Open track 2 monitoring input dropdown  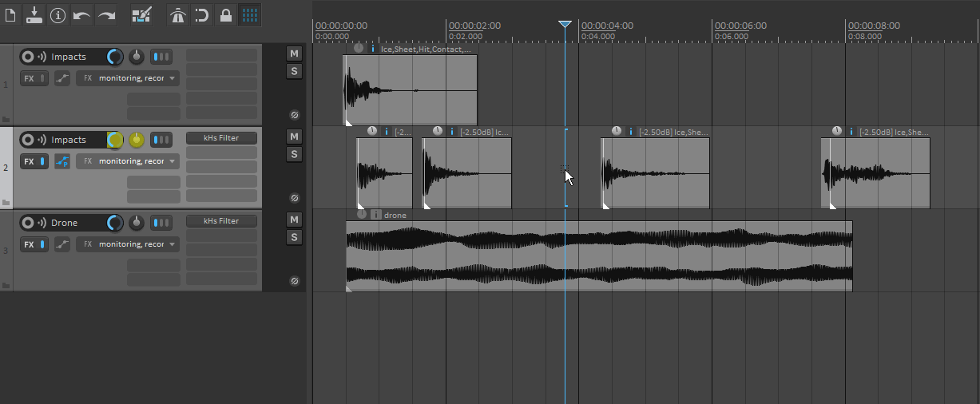click(x=128, y=161)
